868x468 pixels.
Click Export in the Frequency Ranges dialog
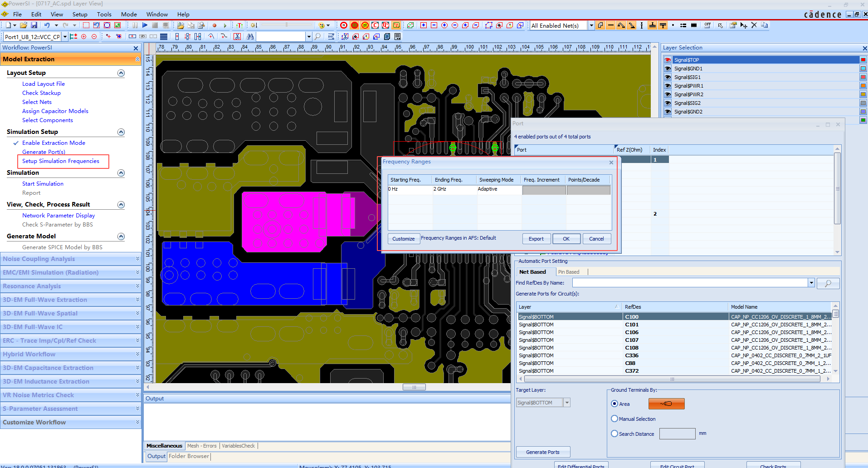(x=536, y=239)
